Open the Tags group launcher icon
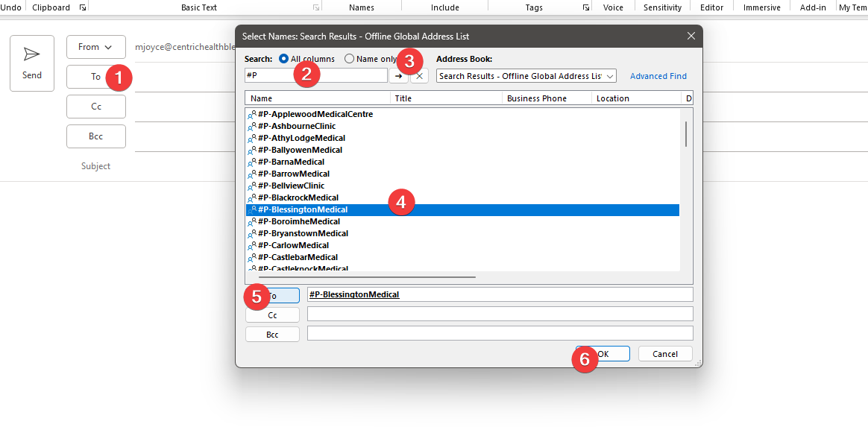868x427 pixels. [x=585, y=7]
